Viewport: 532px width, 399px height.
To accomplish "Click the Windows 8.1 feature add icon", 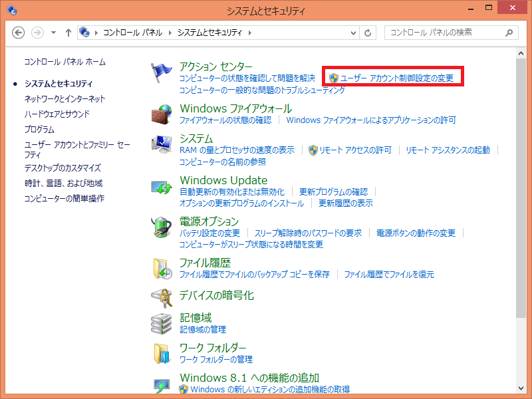I will pos(162,386).
